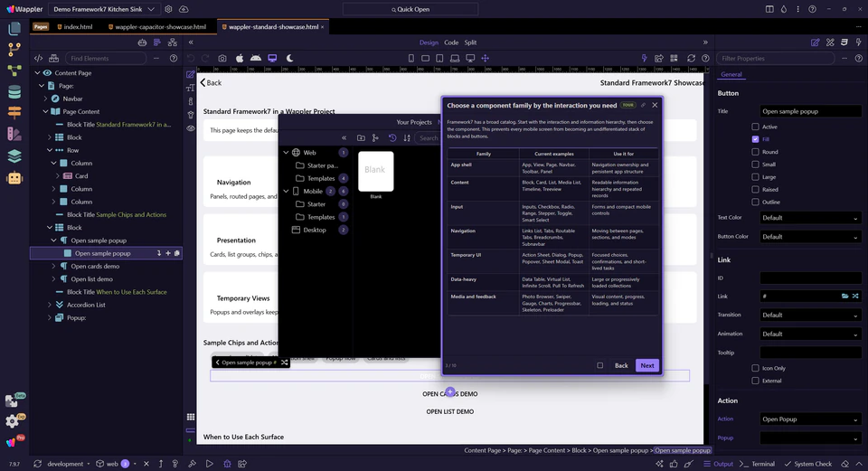Expand the Accordion List tree node
868x471 pixels.
tap(49, 305)
